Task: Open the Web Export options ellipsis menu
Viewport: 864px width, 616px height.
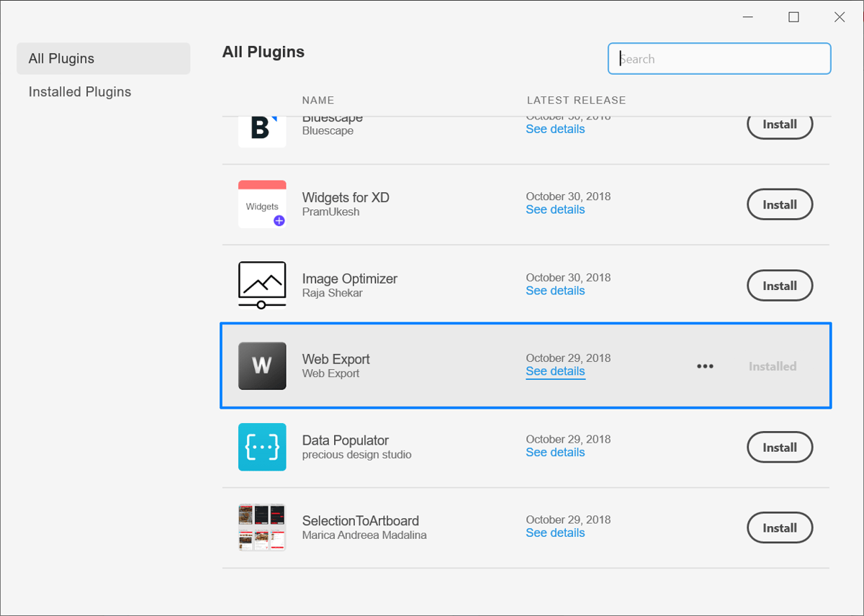Action: pos(705,366)
